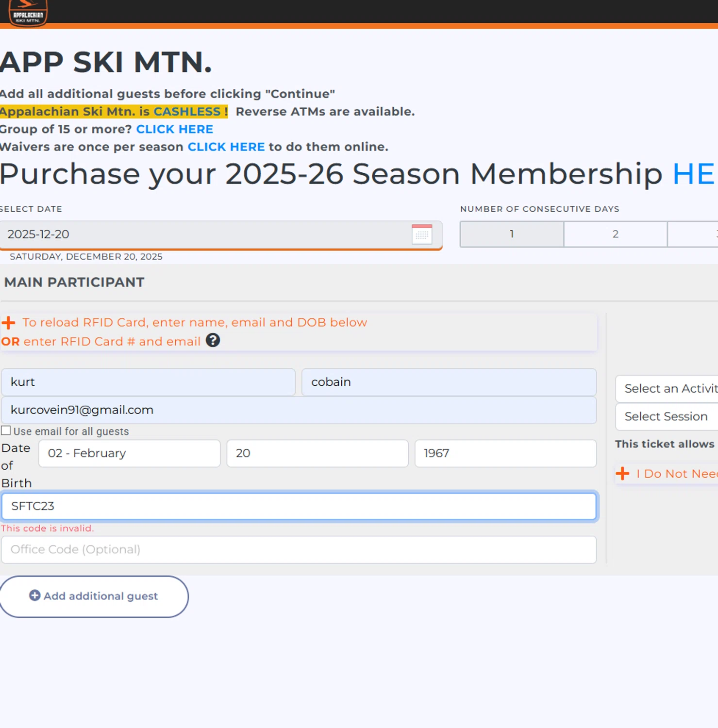This screenshot has height=728, width=718.
Task: Click the APP SKI MTN. title
Action: [x=106, y=62]
